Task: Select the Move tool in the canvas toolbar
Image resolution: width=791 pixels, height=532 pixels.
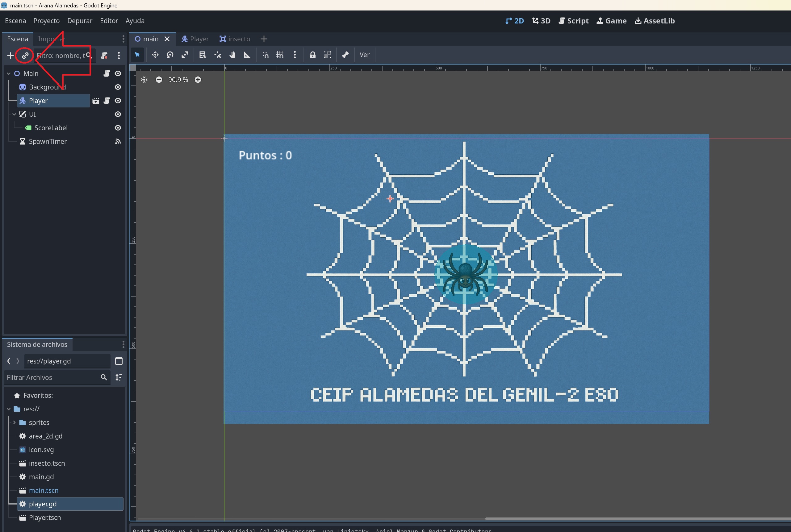Action: [x=155, y=55]
